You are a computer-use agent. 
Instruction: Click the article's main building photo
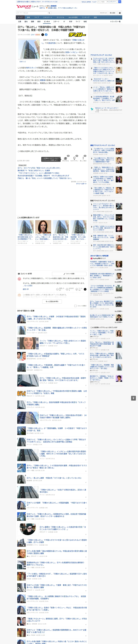pyautogui.click(x=29, y=49)
